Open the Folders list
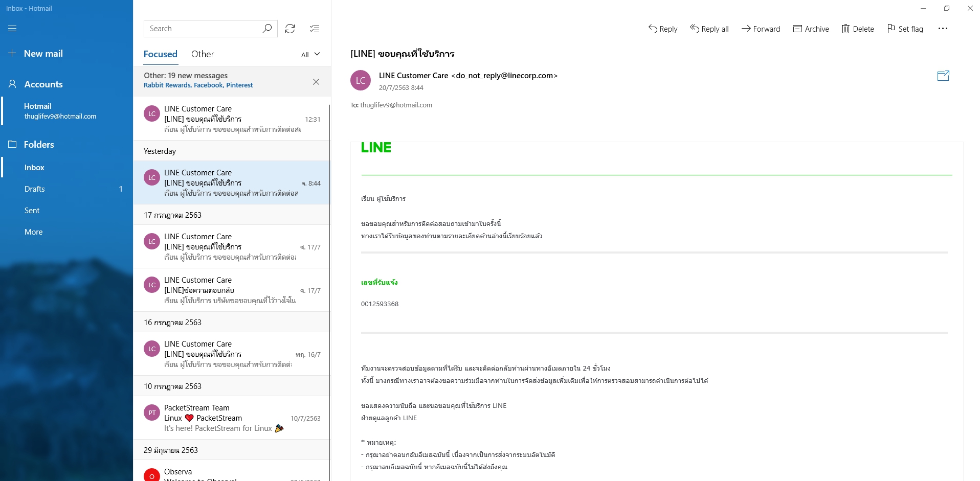The width and height of the screenshot is (980, 481). 32,145
